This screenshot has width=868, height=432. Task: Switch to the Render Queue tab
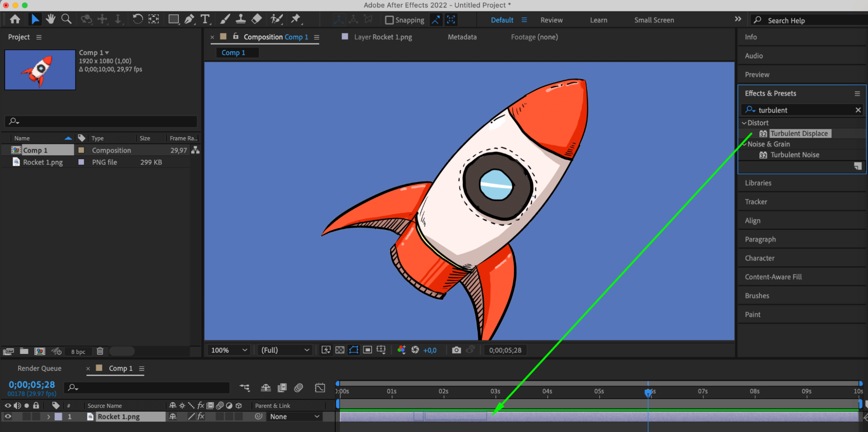coord(40,368)
